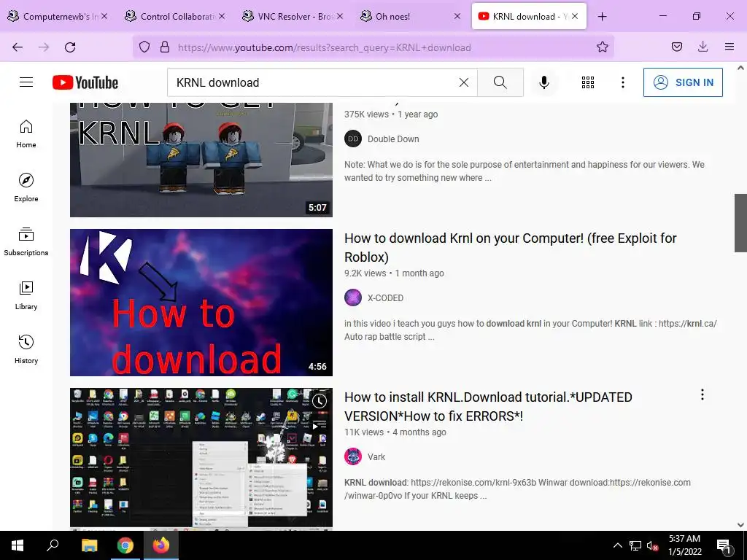Open Double Down channel
This screenshot has width=747, height=560.
[393, 139]
